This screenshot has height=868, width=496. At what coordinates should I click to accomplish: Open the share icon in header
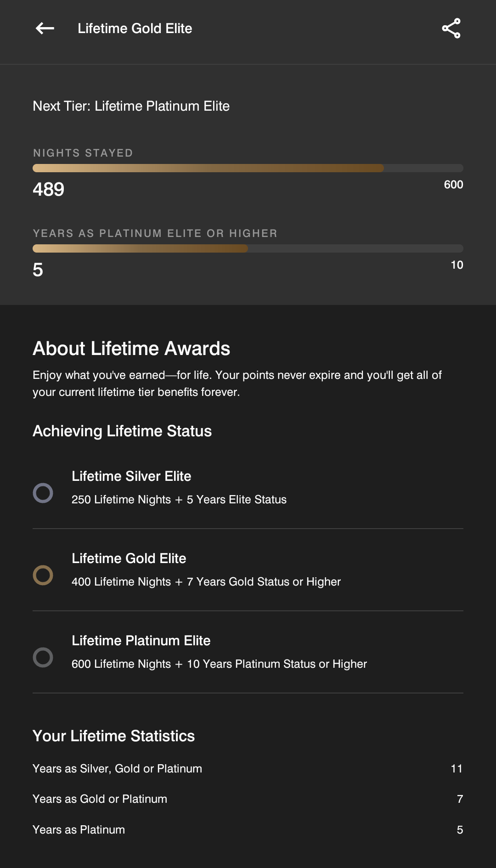tap(451, 28)
